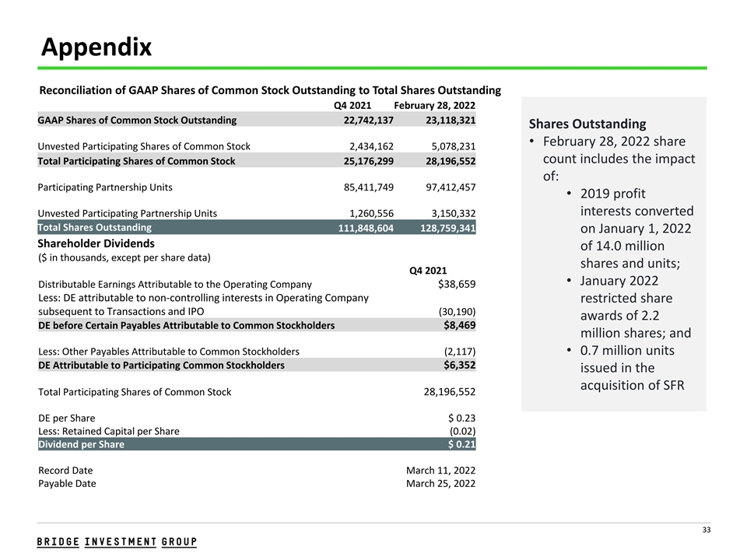Click the green line under the title
Image resolution: width=747 pixels, height=560 pixels.
pos(373,68)
